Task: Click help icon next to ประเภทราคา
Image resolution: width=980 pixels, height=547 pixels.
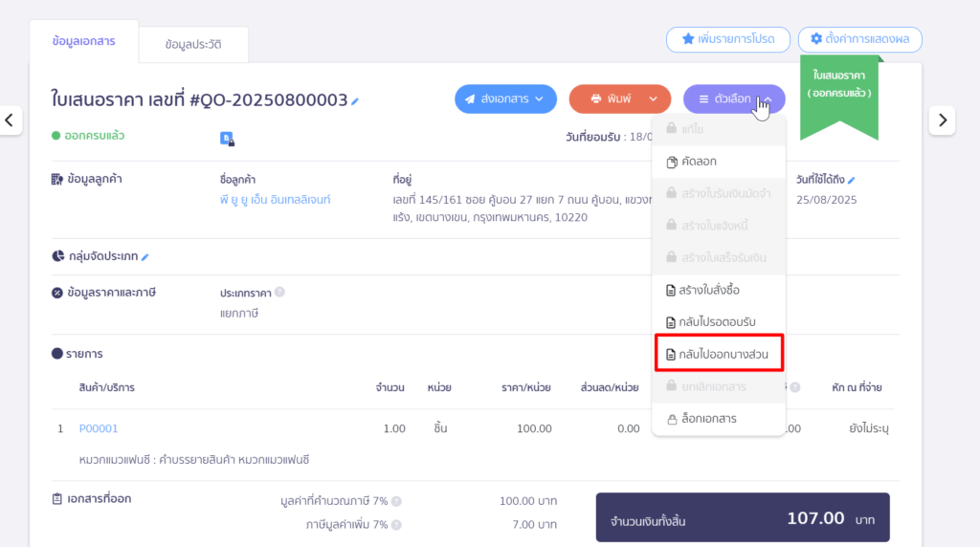Action: click(279, 292)
